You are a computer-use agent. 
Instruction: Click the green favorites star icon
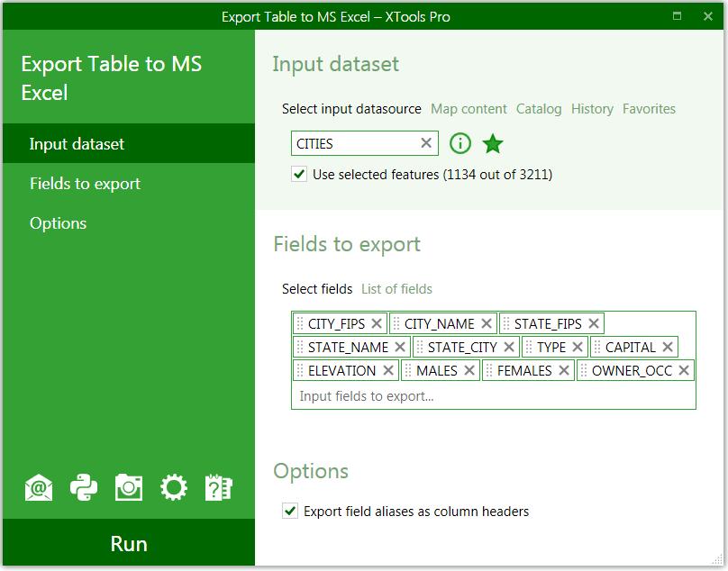[493, 143]
